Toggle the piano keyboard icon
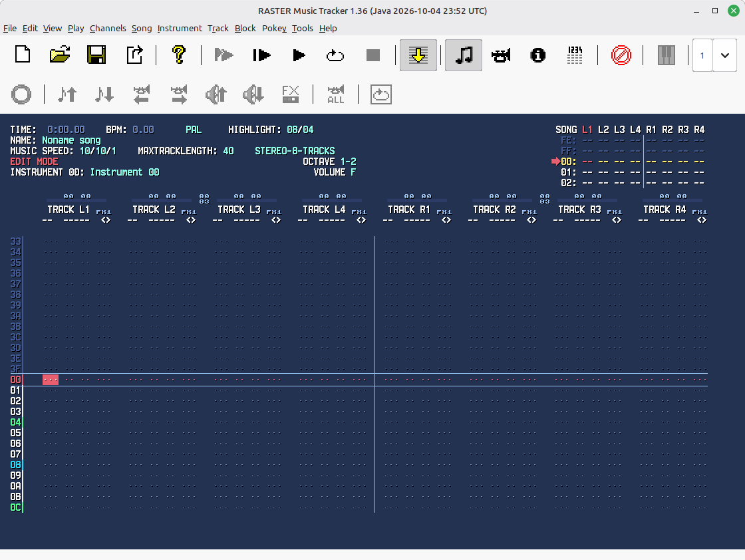This screenshot has width=745, height=560. [x=666, y=55]
